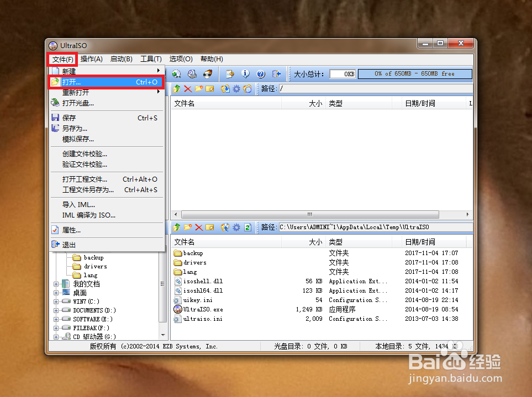
Task: Click the new folder icon in ISO image toolbar
Action: [x=199, y=89]
